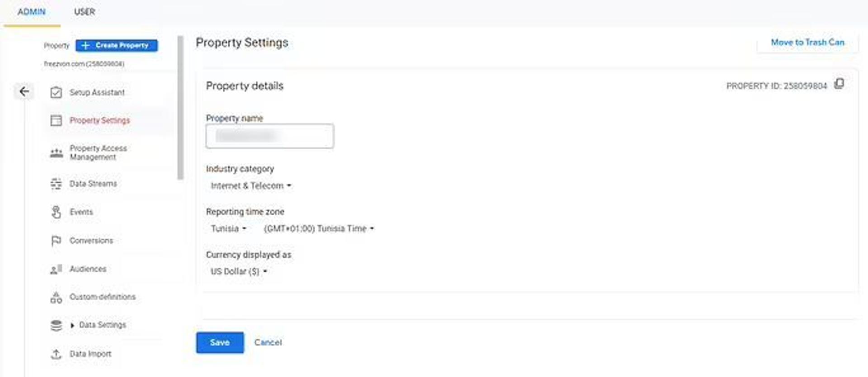Click the Data Import upload icon
868x377 pixels.
point(56,354)
